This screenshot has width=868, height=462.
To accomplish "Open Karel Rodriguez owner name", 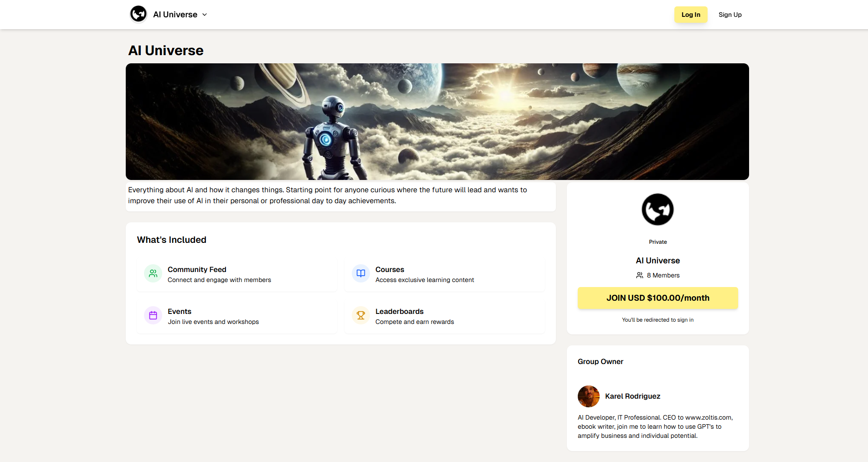I will coord(632,396).
